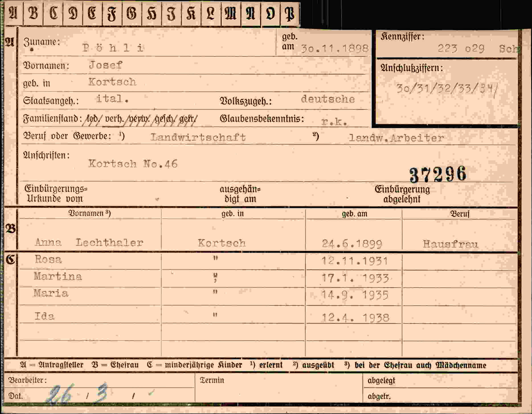Click Kennziffer value '223 o29'
The height and width of the screenshot is (414, 532).
pos(461,49)
